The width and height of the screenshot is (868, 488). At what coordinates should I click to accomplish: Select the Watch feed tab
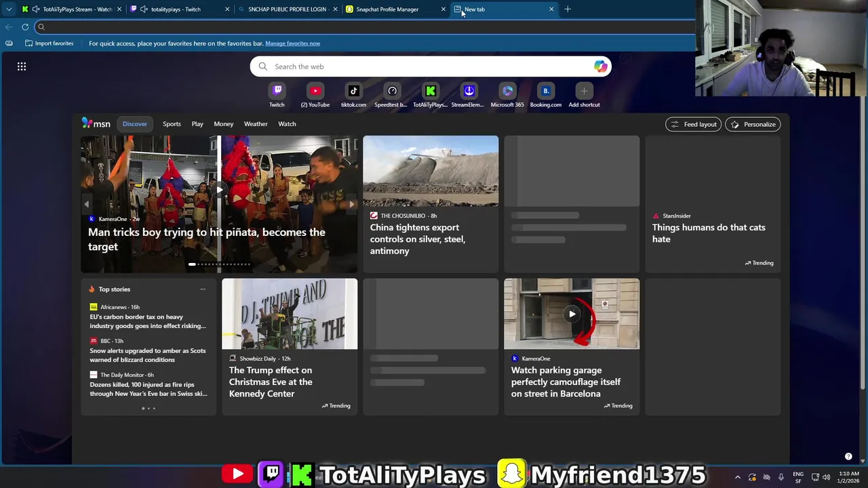click(x=287, y=124)
